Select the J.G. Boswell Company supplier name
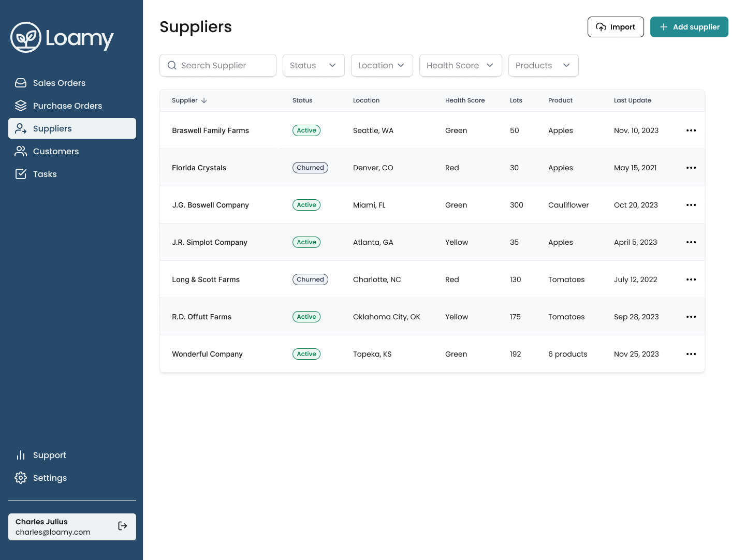Image resolution: width=746 pixels, height=560 pixels. [x=210, y=205]
